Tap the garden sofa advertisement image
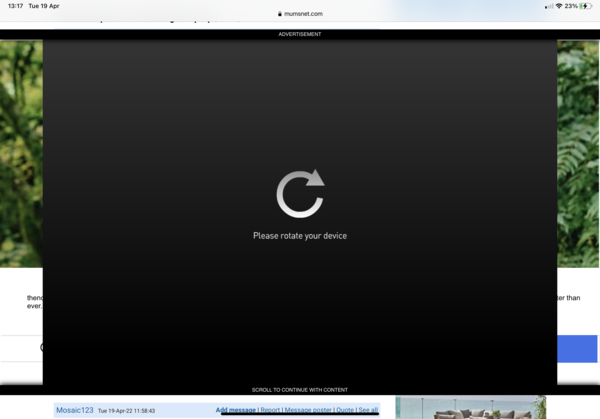This screenshot has height=419, width=600. click(x=471, y=407)
